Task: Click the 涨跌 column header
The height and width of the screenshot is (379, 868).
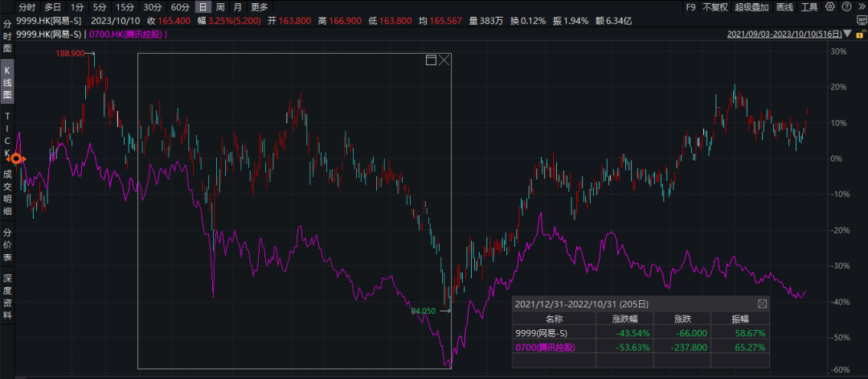Action: pos(682,319)
